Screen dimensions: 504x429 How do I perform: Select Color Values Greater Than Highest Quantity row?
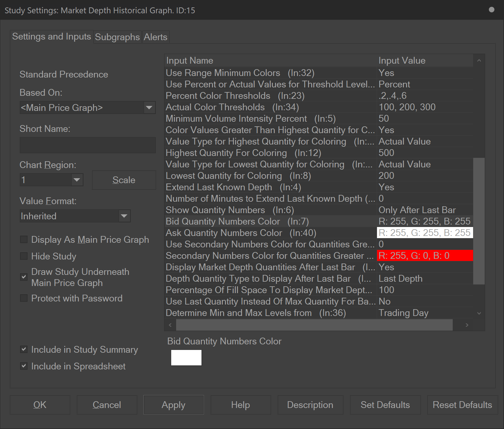[x=319, y=130]
